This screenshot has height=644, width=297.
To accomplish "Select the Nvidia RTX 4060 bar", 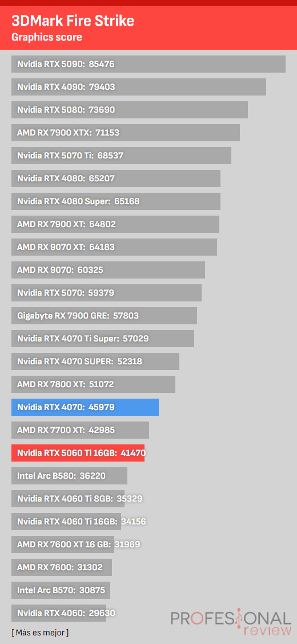I will coord(59,613).
